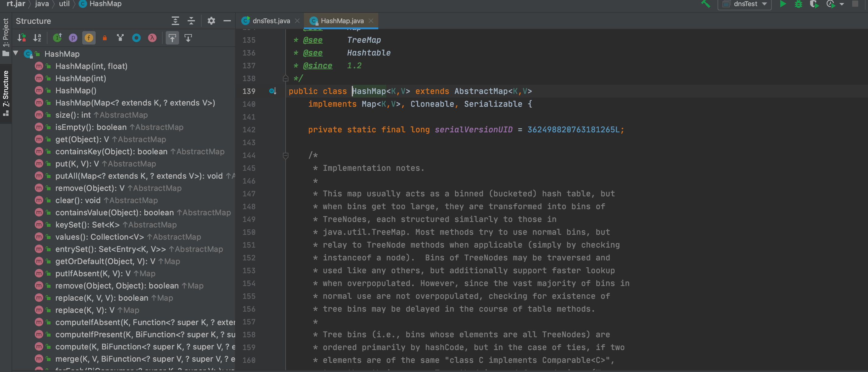Click util in the breadcrumb bar

(x=64, y=4)
